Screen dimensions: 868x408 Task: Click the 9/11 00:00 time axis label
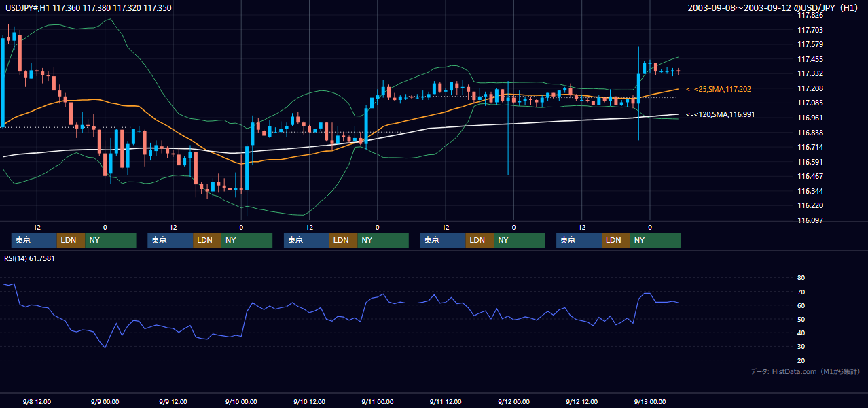pyautogui.click(x=377, y=402)
